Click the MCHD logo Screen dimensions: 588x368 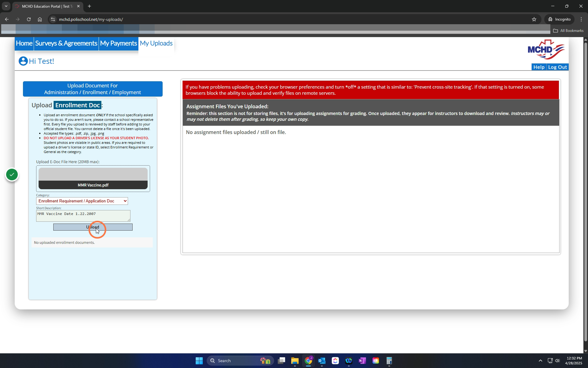point(546,49)
